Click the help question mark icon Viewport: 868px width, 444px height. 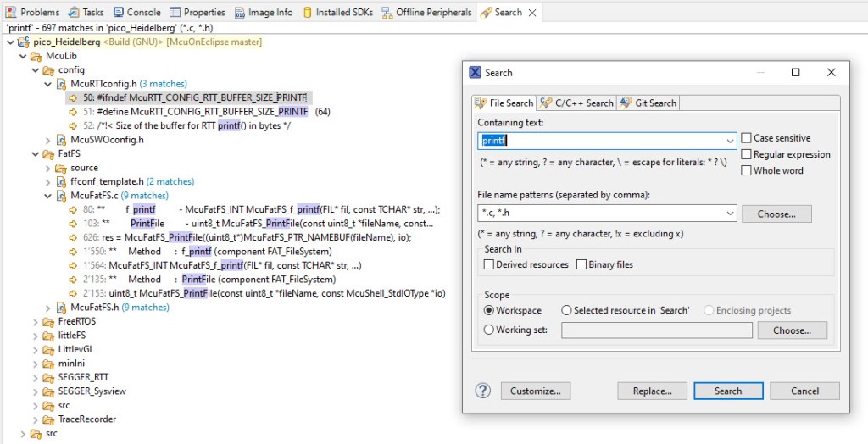[x=483, y=391]
